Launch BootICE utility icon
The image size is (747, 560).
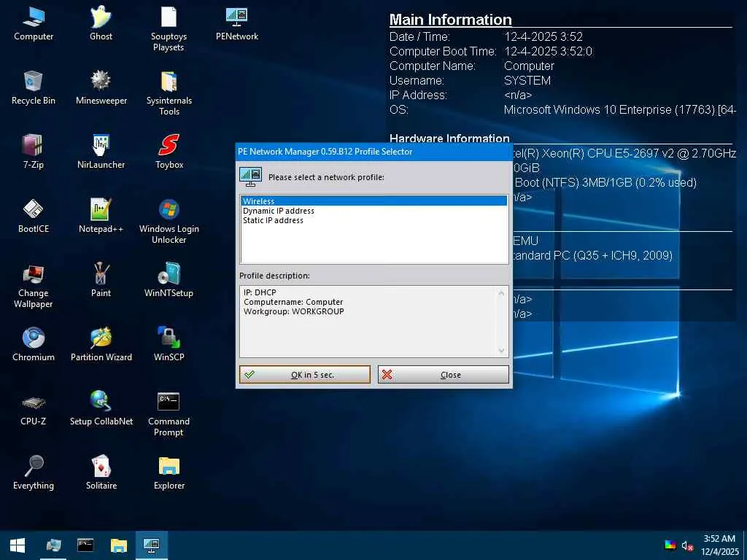click(34, 216)
